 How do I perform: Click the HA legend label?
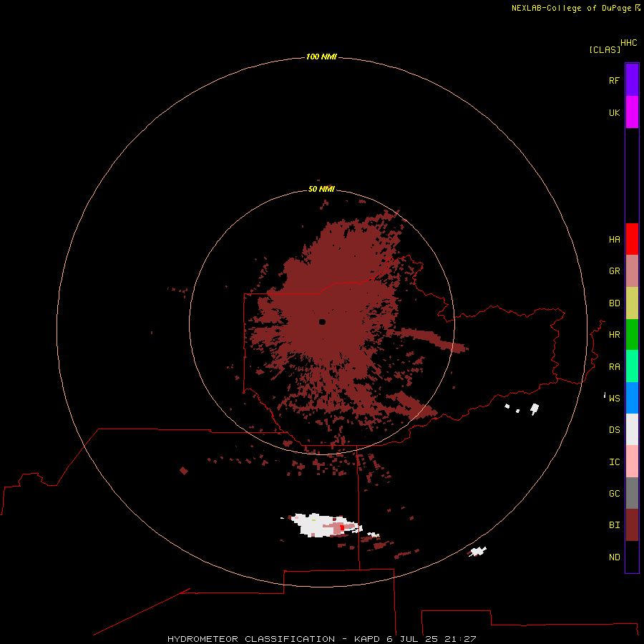pyautogui.click(x=614, y=239)
